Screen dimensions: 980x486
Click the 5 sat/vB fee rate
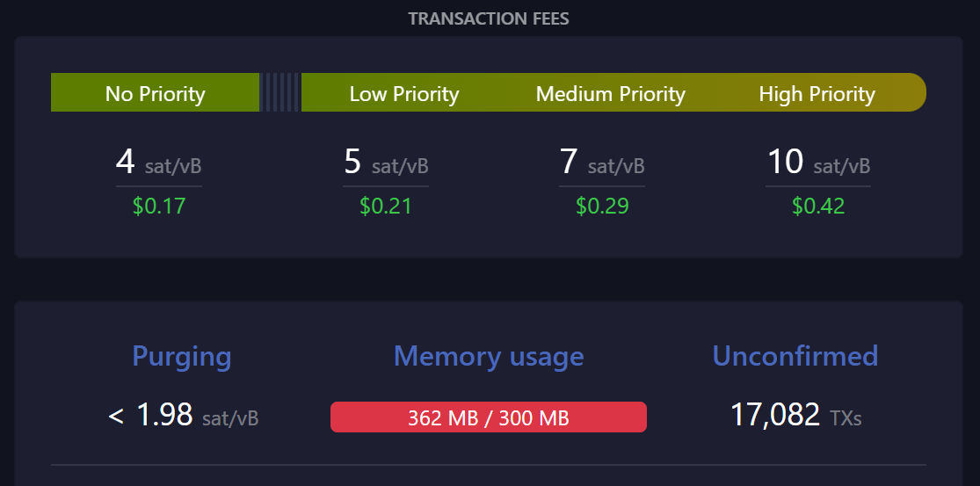coord(386,164)
